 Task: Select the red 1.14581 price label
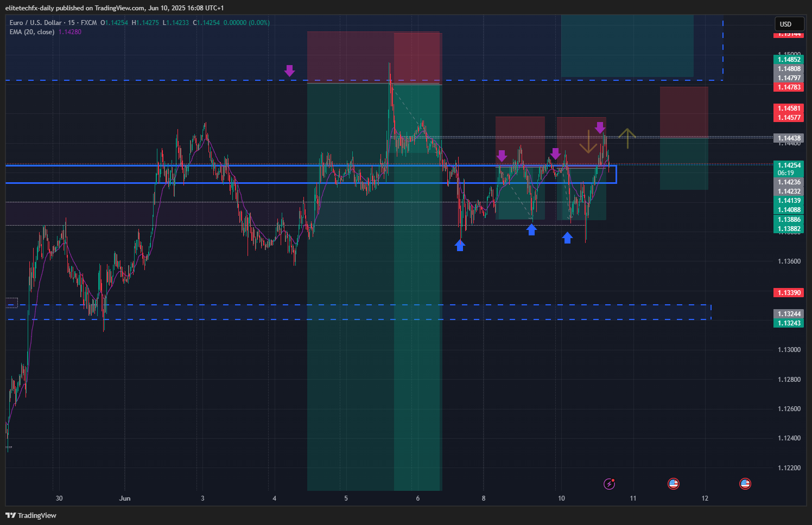coord(789,108)
